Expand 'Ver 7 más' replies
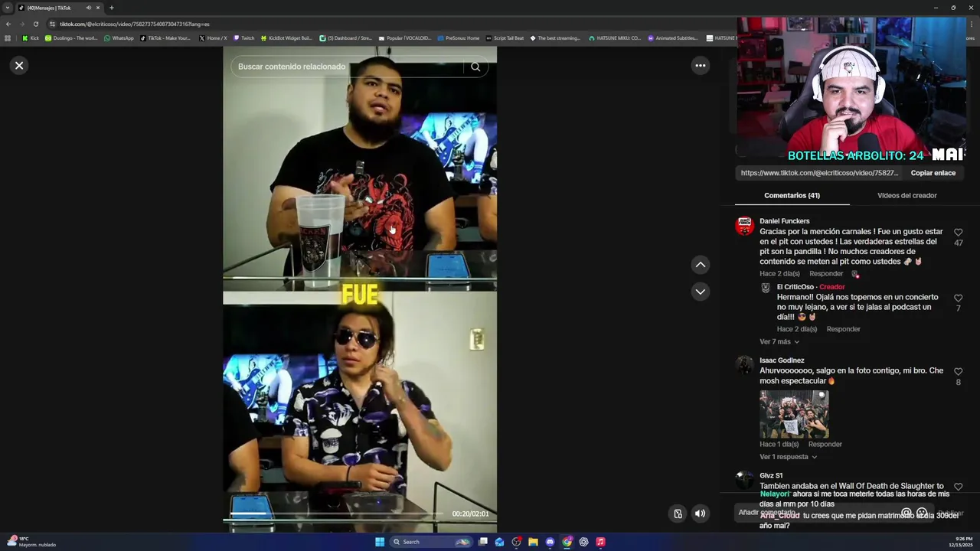This screenshot has width=980, height=551. [779, 342]
